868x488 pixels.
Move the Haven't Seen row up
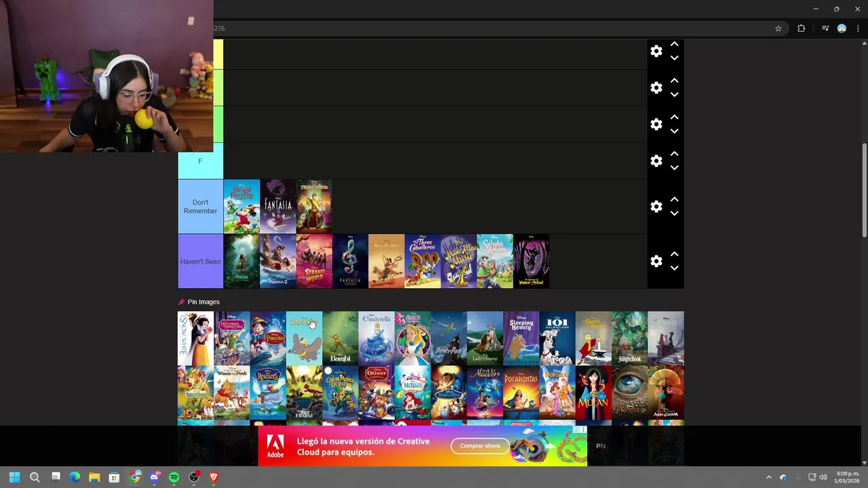(674, 254)
